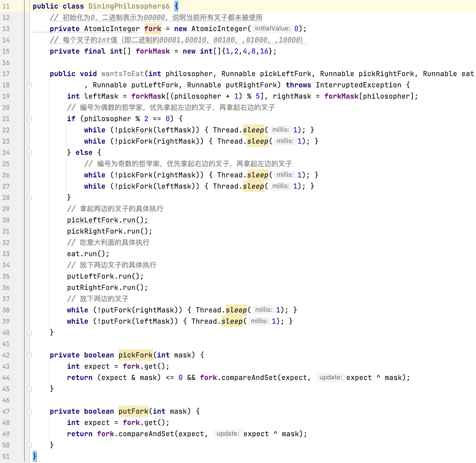
Task: Click the eat.run() statement
Action: coord(88,254)
